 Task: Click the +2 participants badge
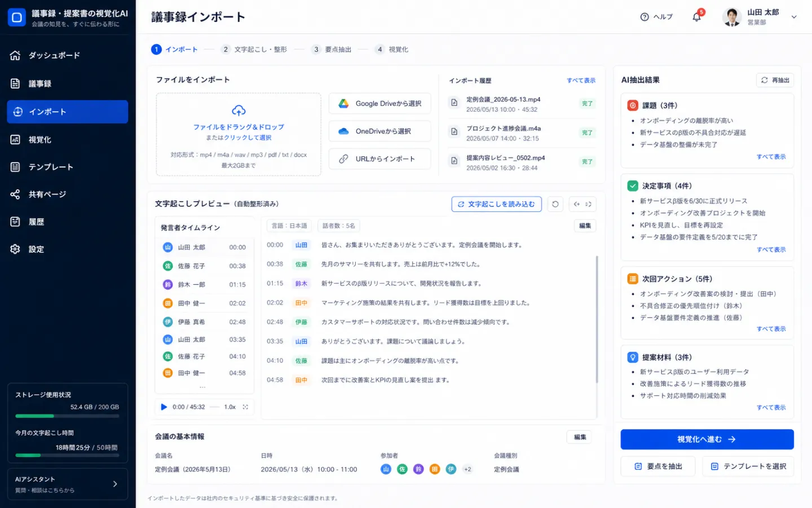467,469
